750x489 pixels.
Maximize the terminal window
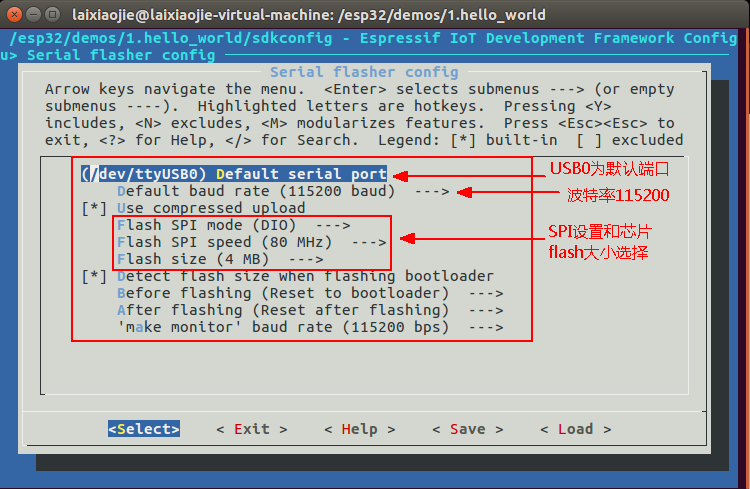pyautogui.click(x=52, y=14)
